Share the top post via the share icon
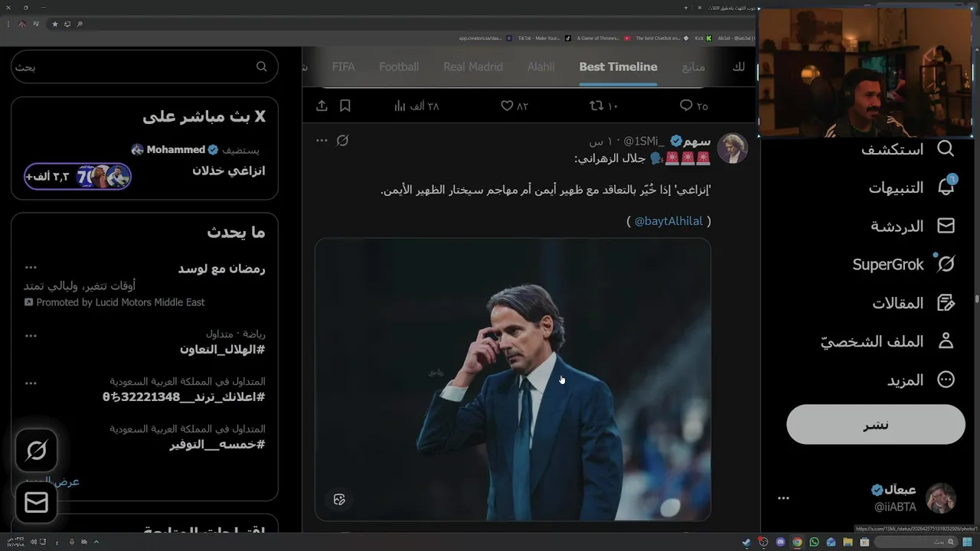 click(x=322, y=106)
